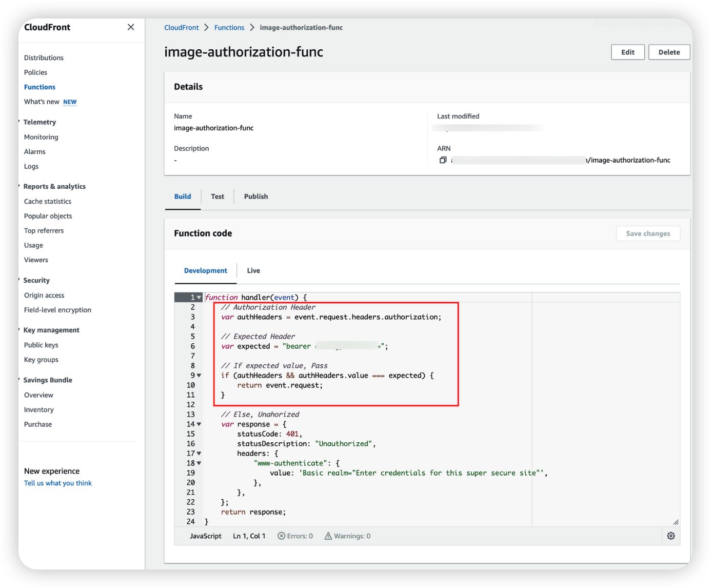Click the image-authorization-func name value in Details
This screenshot has width=711, height=588.
point(214,128)
